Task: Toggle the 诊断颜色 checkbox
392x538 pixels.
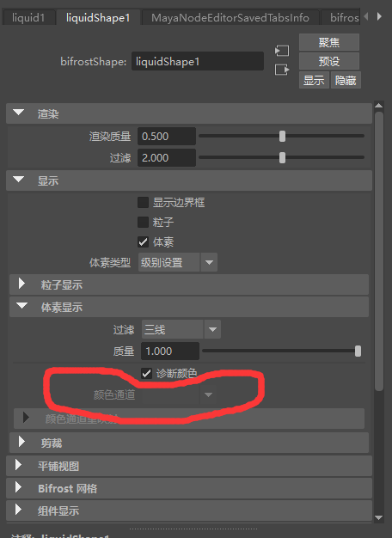Action: (147, 373)
